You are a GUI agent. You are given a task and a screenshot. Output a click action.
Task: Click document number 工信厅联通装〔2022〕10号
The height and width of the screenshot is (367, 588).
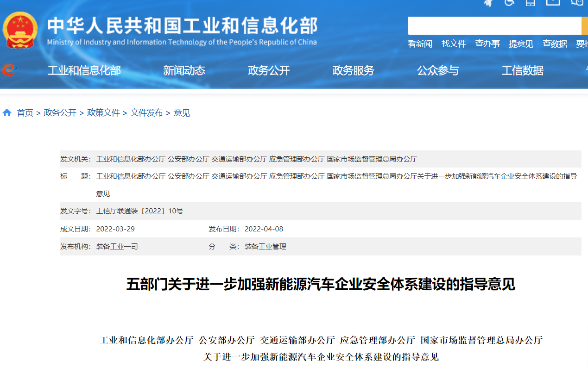[x=139, y=211]
